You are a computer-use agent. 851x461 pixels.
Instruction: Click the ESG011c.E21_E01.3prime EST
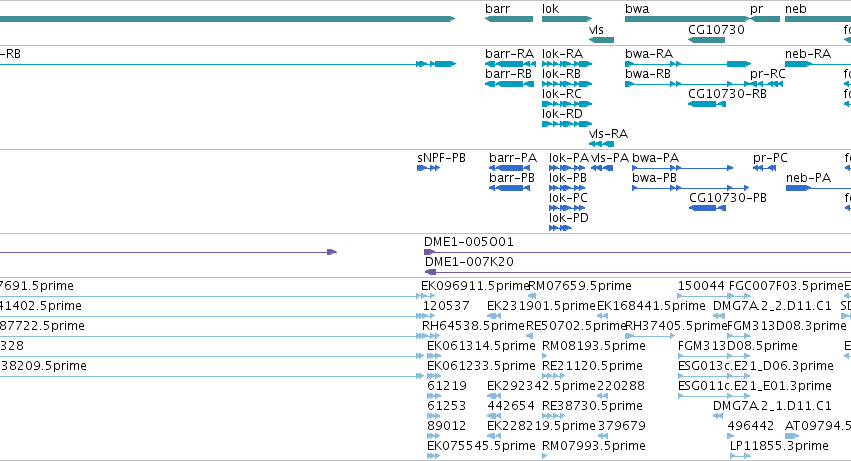click(714, 396)
